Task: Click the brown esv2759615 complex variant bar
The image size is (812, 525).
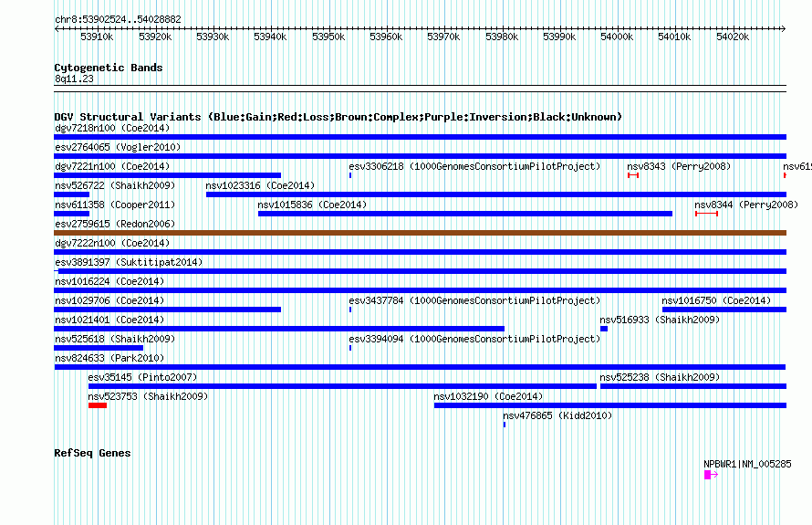Action: click(420, 233)
